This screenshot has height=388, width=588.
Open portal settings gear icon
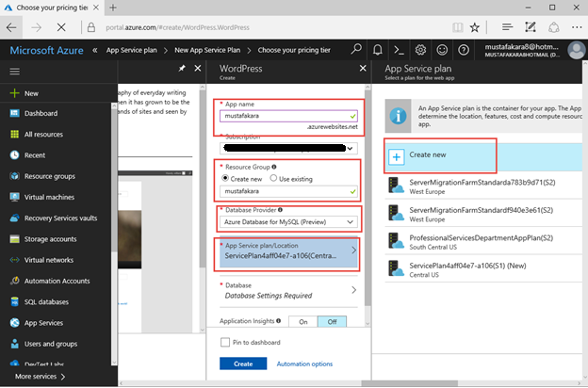420,50
